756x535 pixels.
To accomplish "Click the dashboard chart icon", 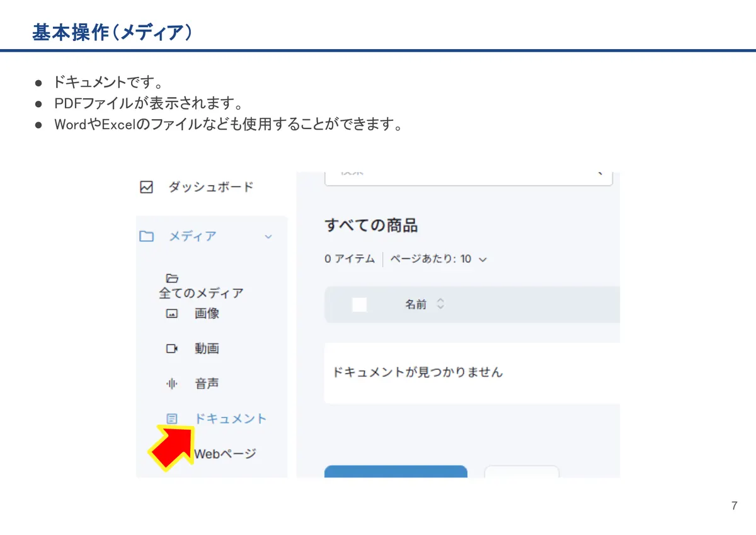I will click(x=147, y=187).
